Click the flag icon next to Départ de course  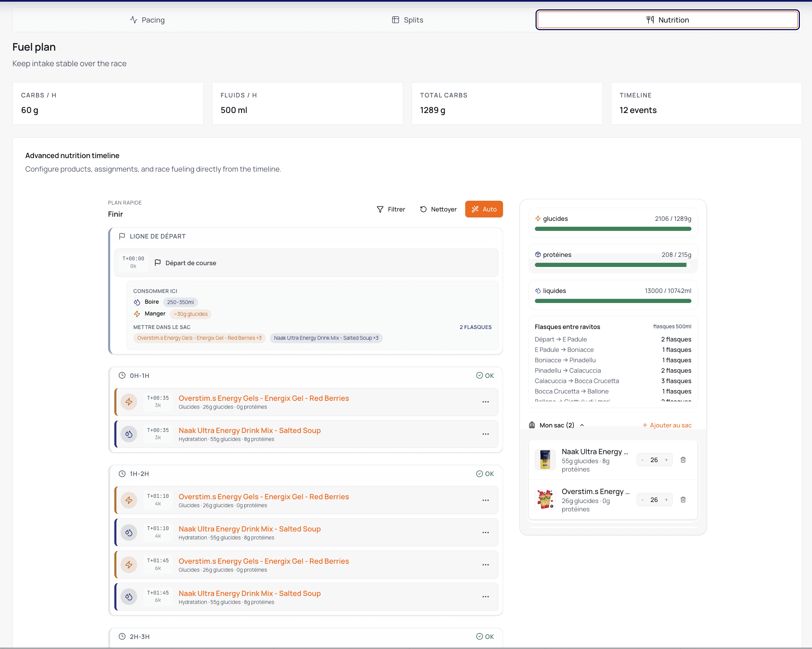pyautogui.click(x=158, y=263)
